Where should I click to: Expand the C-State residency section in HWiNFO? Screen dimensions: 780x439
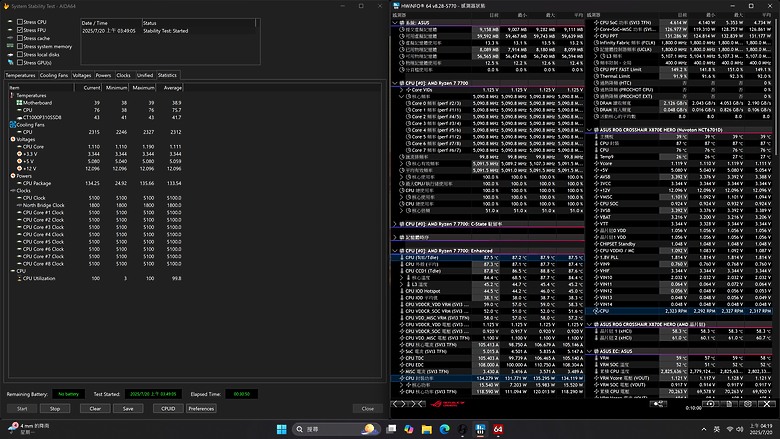pos(395,224)
